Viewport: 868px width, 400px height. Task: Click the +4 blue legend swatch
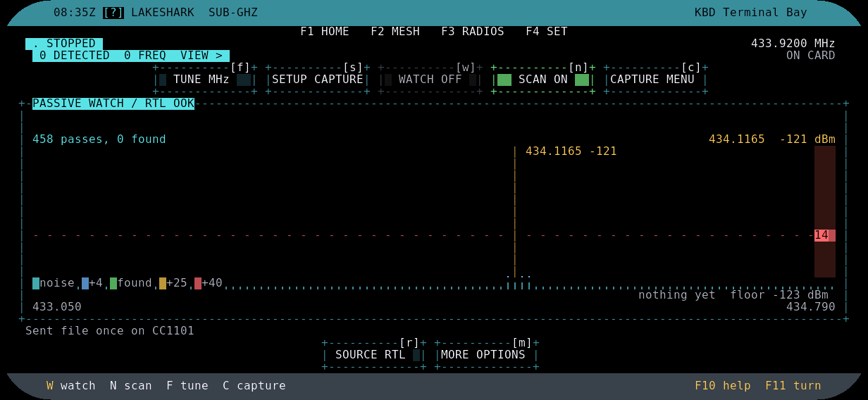(x=85, y=283)
